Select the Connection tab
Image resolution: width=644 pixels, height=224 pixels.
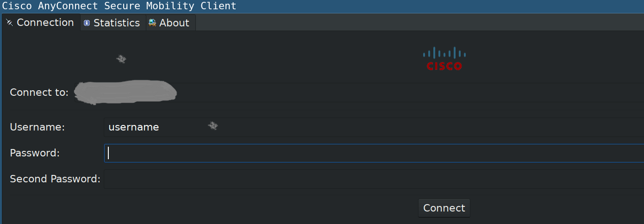click(41, 22)
